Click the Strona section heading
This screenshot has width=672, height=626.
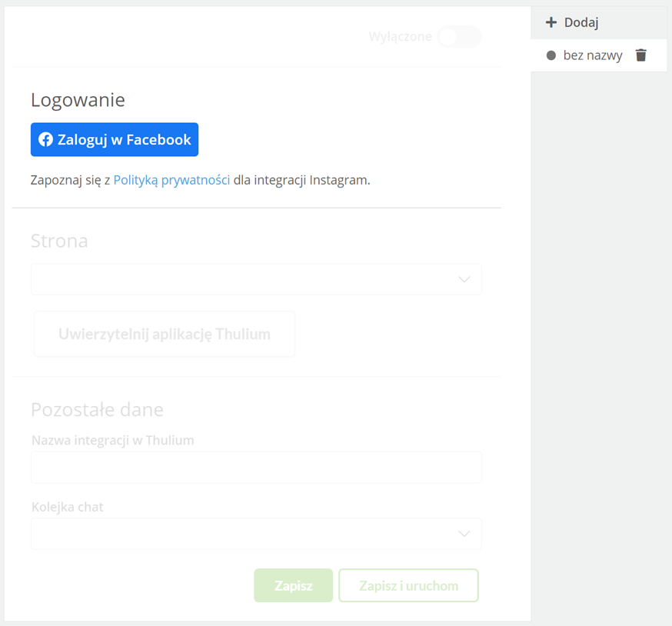pyautogui.click(x=59, y=241)
